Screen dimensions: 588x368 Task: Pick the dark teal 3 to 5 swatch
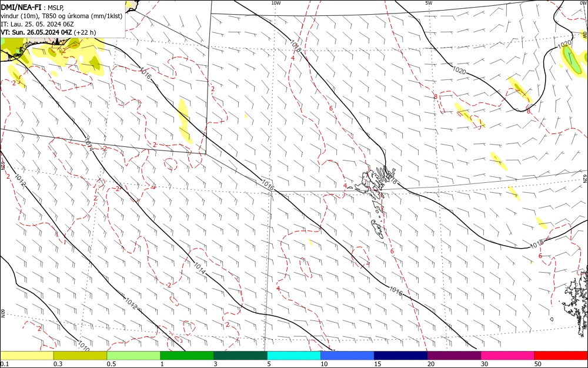tap(240, 356)
